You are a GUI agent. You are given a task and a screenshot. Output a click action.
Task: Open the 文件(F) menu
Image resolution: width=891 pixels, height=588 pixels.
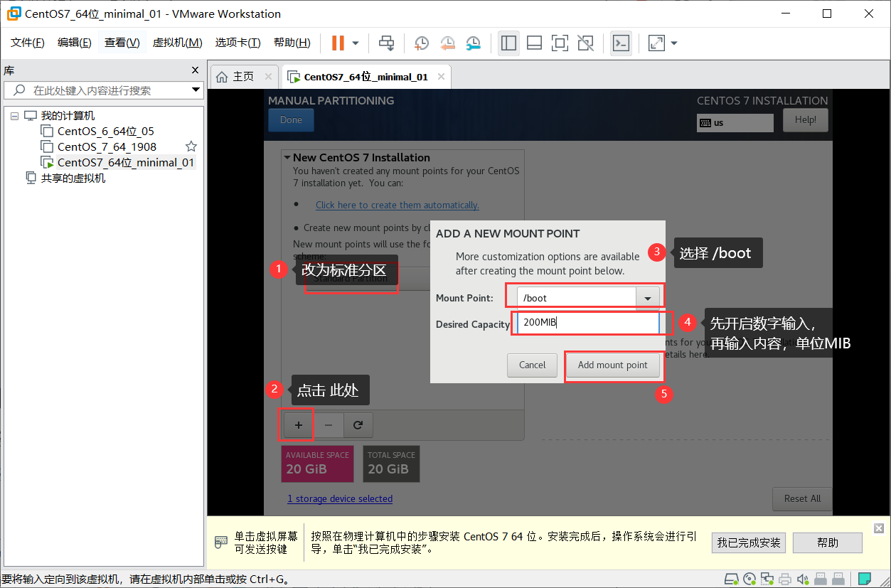[28, 43]
